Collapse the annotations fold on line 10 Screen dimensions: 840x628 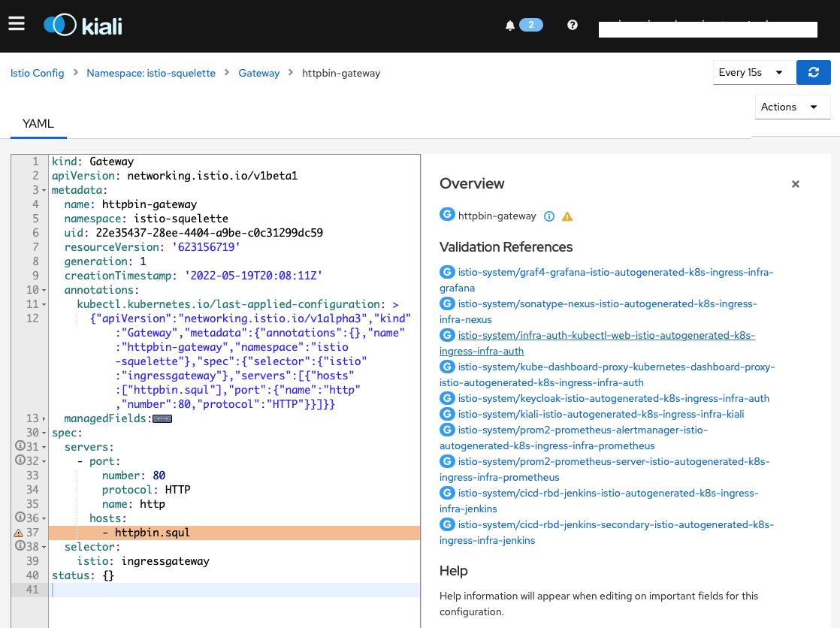point(44,290)
